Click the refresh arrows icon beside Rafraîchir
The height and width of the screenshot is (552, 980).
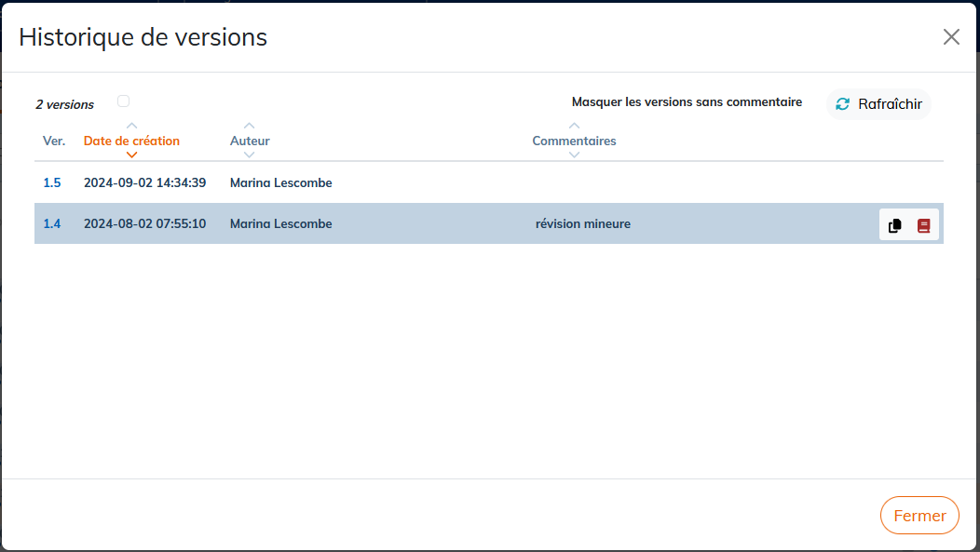[842, 104]
